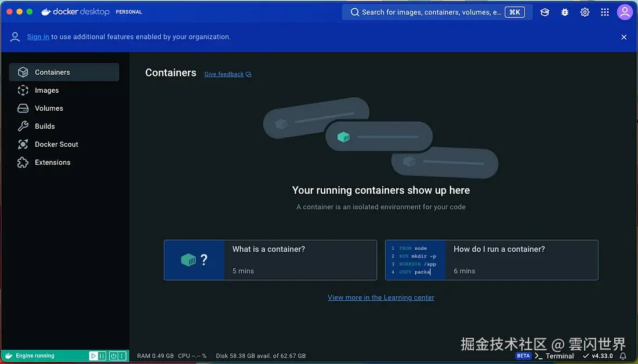Click the Volumes drive icon
This screenshot has height=364, width=638.
point(23,108)
